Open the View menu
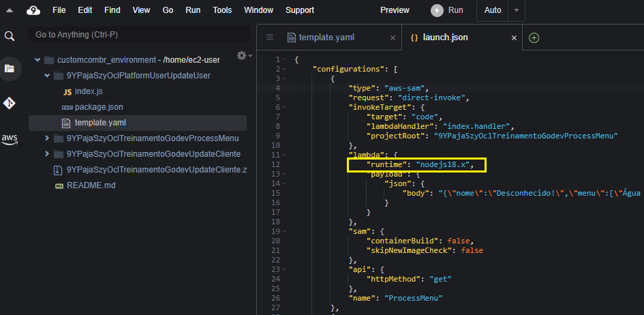This screenshot has width=644, height=315. click(141, 10)
